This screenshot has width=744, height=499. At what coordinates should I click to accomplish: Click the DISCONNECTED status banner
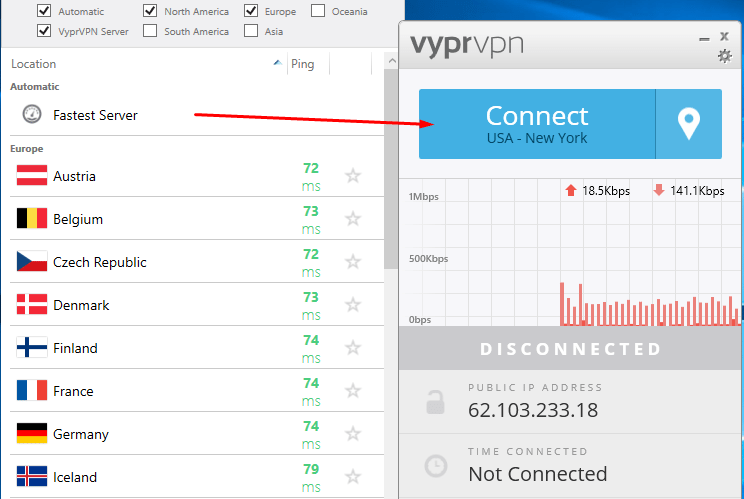570,349
